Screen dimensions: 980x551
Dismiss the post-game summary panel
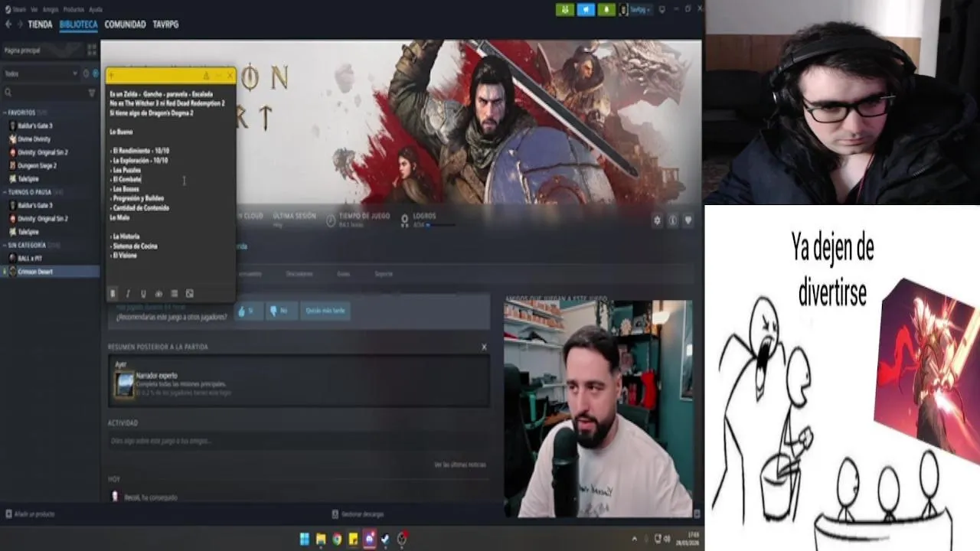pyautogui.click(x=484, y=347)
